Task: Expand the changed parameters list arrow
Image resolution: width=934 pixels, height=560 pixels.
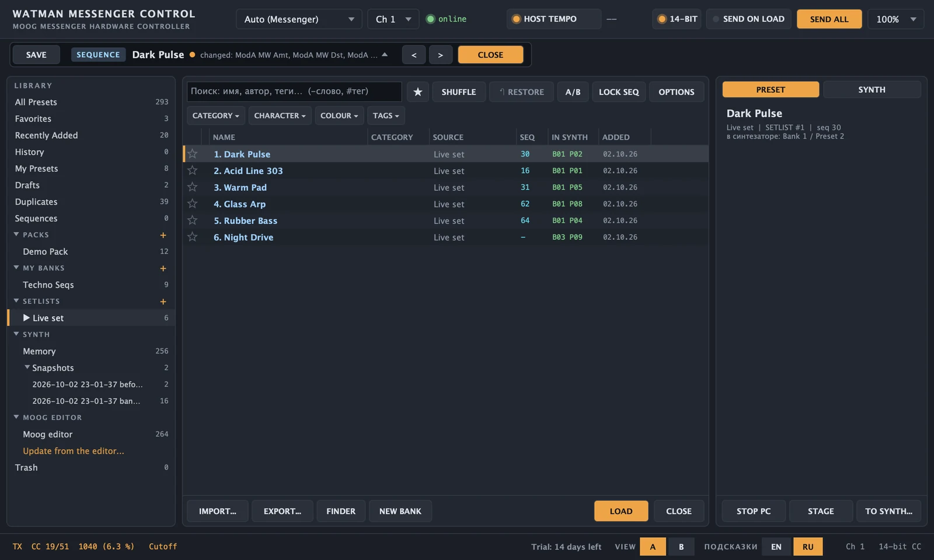Action: (x=385, y=54)
